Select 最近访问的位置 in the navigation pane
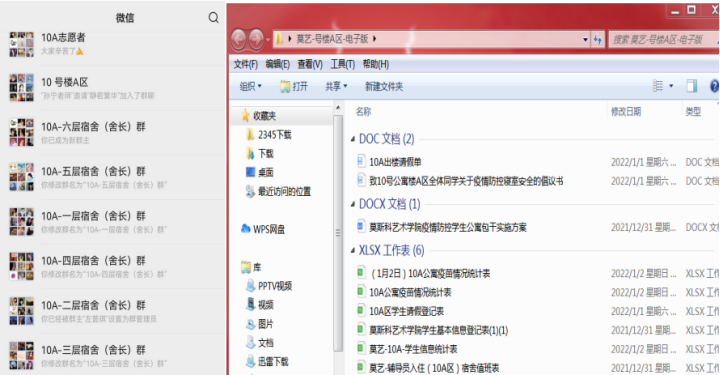The image size is (720, 375). point(278,191)
